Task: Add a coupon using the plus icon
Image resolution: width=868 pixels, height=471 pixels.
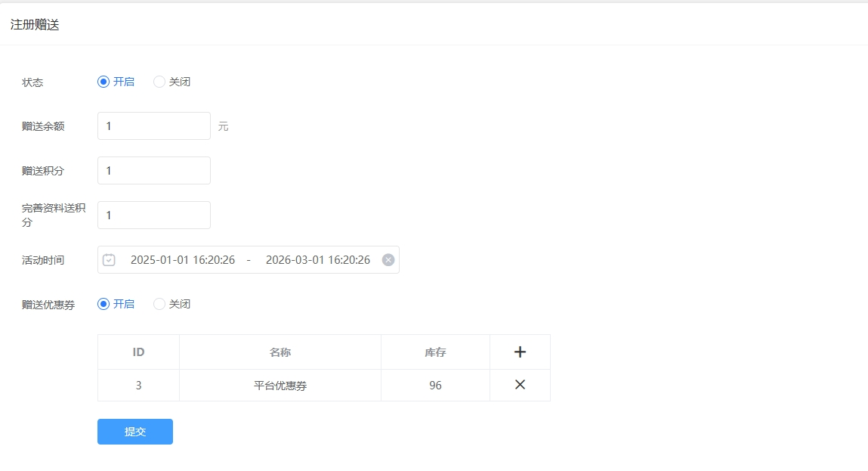Action: [520, 352]
